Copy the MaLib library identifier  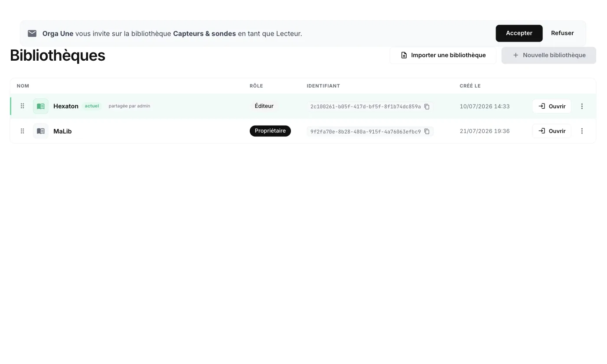click(427, 131)
